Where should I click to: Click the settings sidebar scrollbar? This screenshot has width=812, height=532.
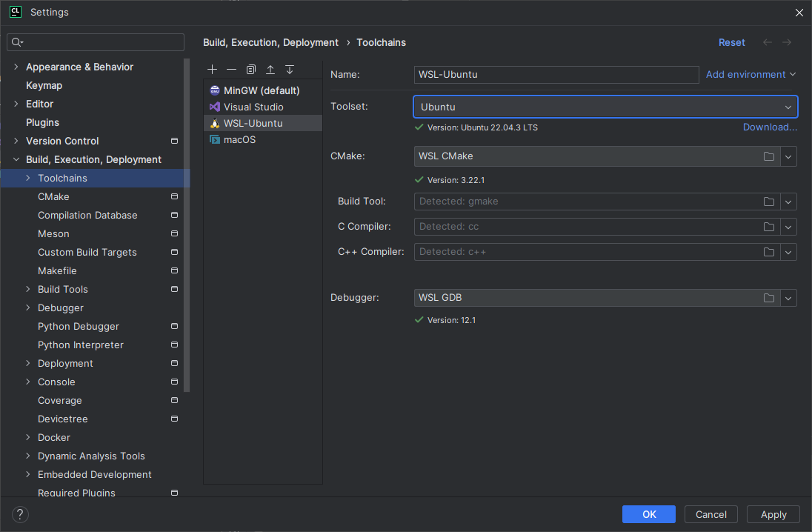187,222
